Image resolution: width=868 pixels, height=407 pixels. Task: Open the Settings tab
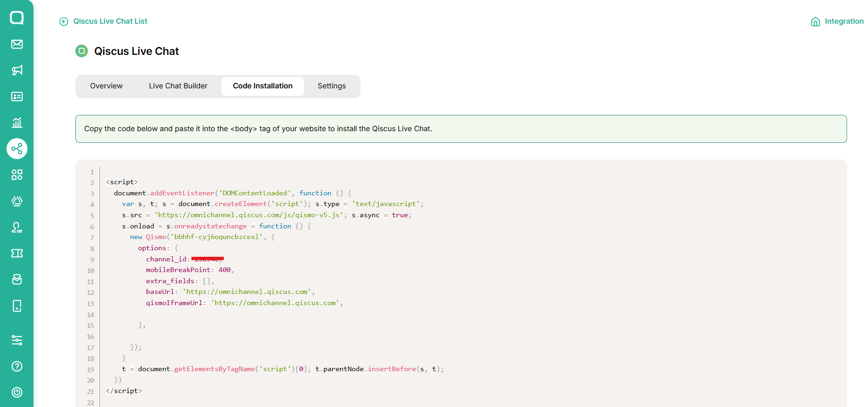click(x=332, y=86)
